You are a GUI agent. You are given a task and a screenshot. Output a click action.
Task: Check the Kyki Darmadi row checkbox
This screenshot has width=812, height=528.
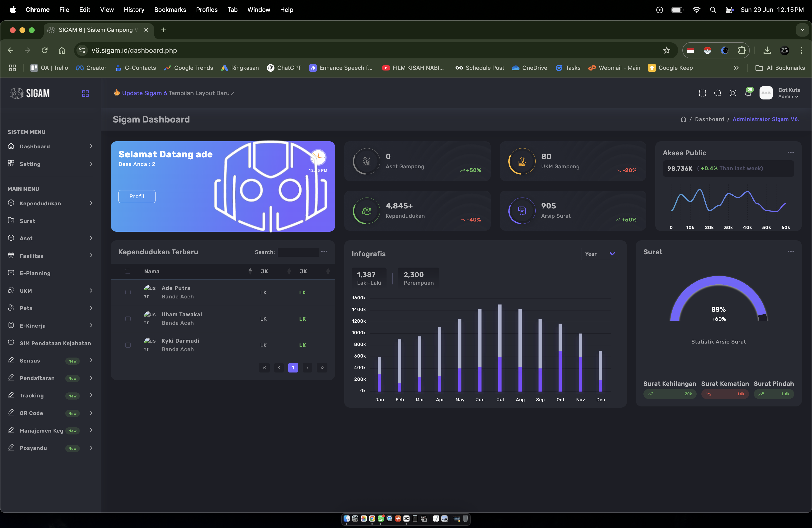[x=127, y=345]
